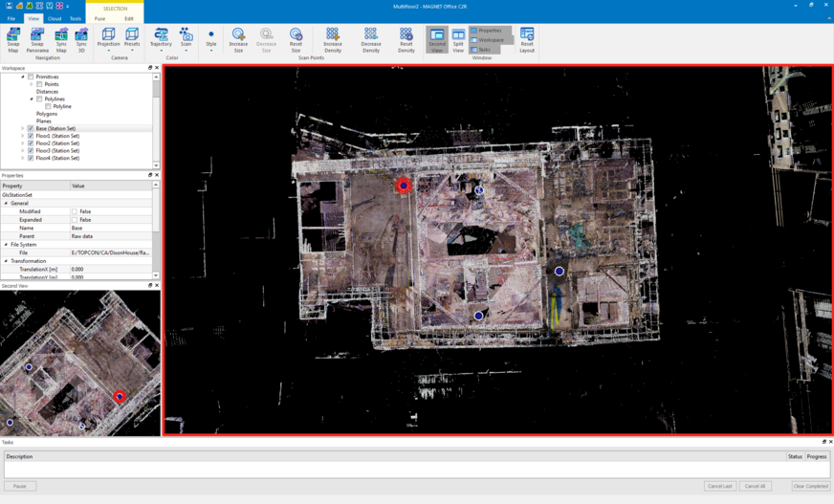Check the Polylines checkbox in Workspace tree

(x=39, y=99)
